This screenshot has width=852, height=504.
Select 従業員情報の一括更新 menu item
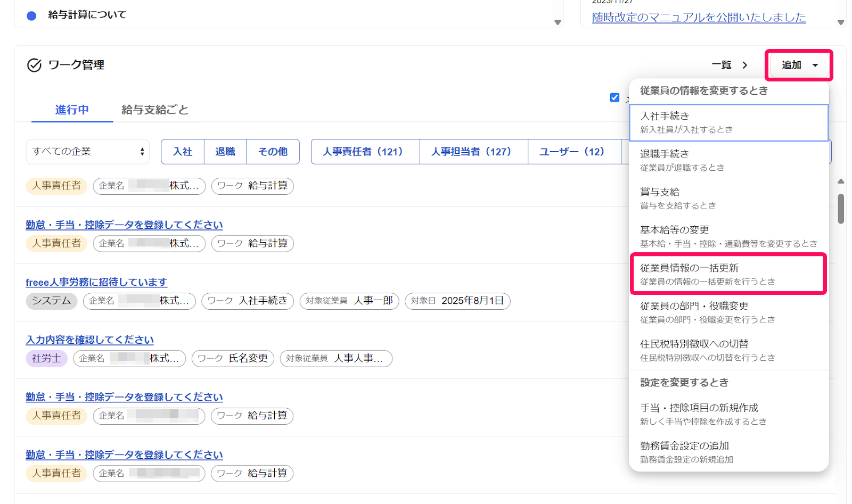pos(728,274)
